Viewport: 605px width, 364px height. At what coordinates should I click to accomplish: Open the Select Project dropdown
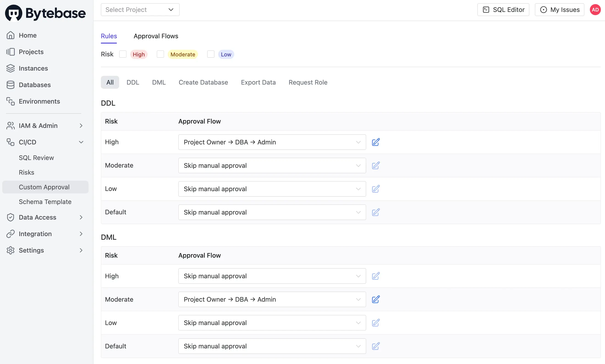click(x=140, y=10)
